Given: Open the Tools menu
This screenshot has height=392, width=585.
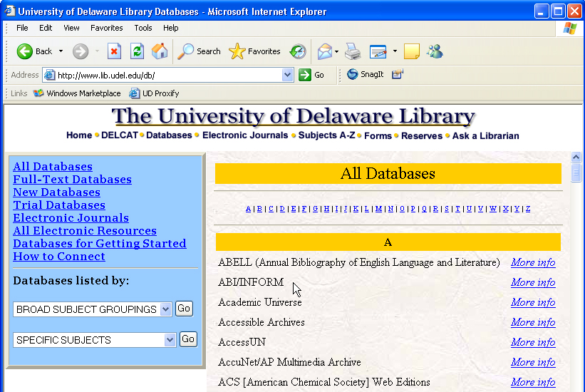Looking at the screenshot, I should pyautogui.click(x=143, y=28).
